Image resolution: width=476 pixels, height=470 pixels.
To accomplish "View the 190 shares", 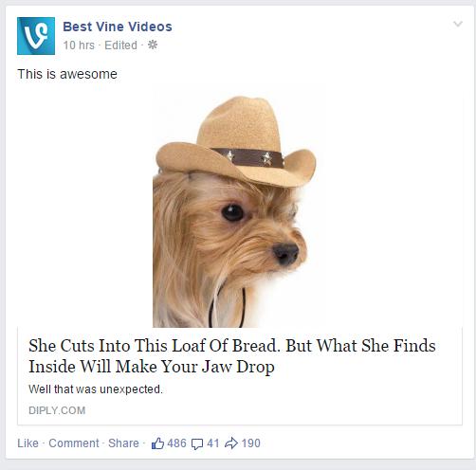I will 251,443.
